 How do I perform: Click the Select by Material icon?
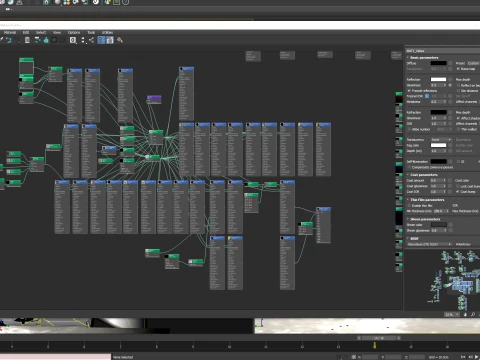(120, 40)
